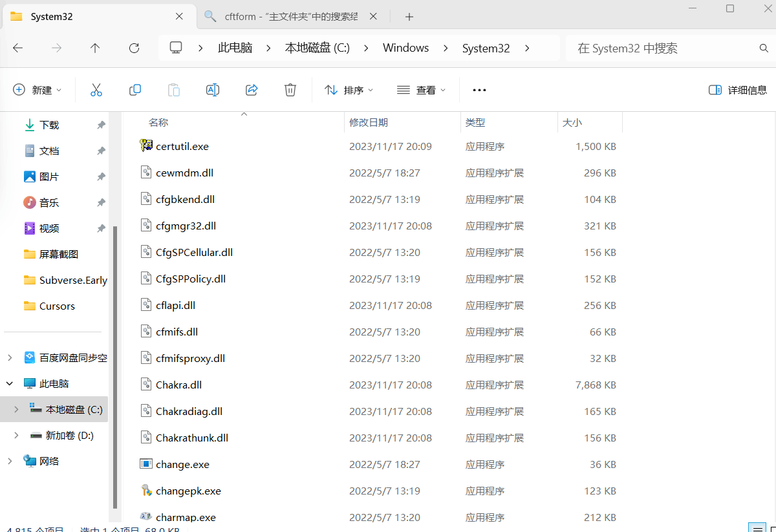Click 本地磁盘 (C:) in address breadcrumb
The image size is (776, 532).
[317, 48]
